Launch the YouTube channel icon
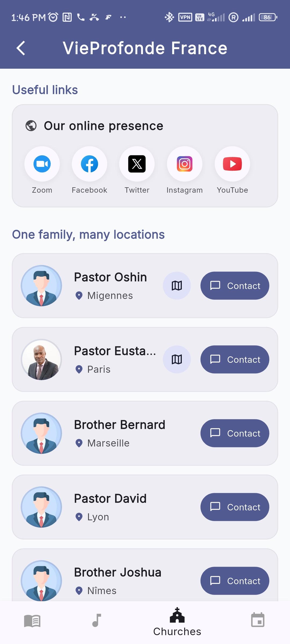 [232, 164]
